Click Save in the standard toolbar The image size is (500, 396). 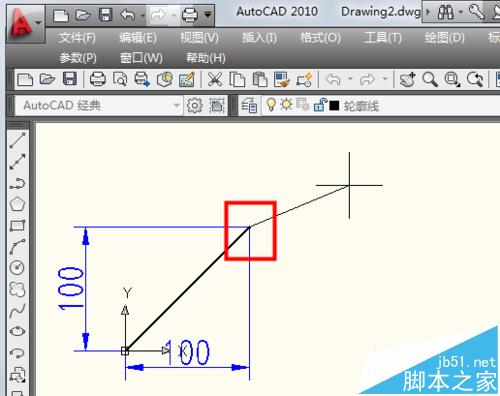coord(70,79)
